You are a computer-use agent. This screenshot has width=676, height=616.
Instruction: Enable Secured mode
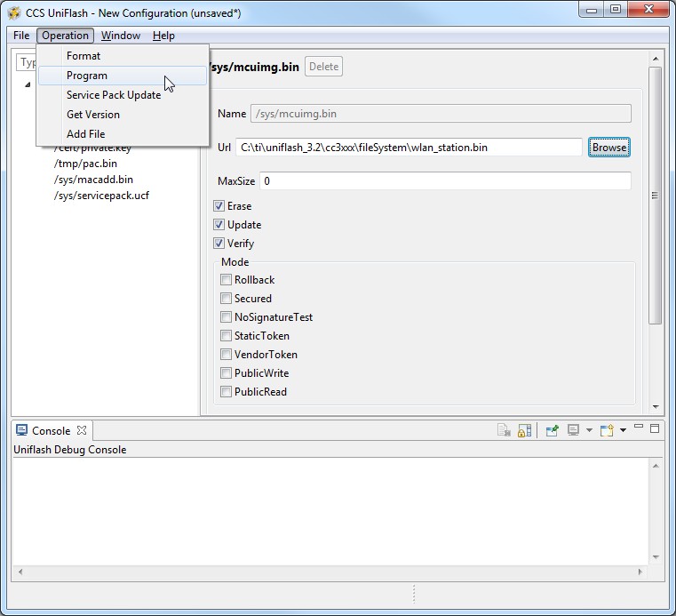pos(226,298)
